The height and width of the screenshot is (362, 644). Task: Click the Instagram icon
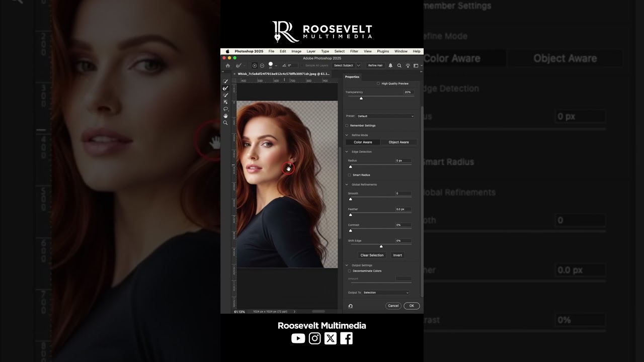pyautogui.click(x=315, y=338)
